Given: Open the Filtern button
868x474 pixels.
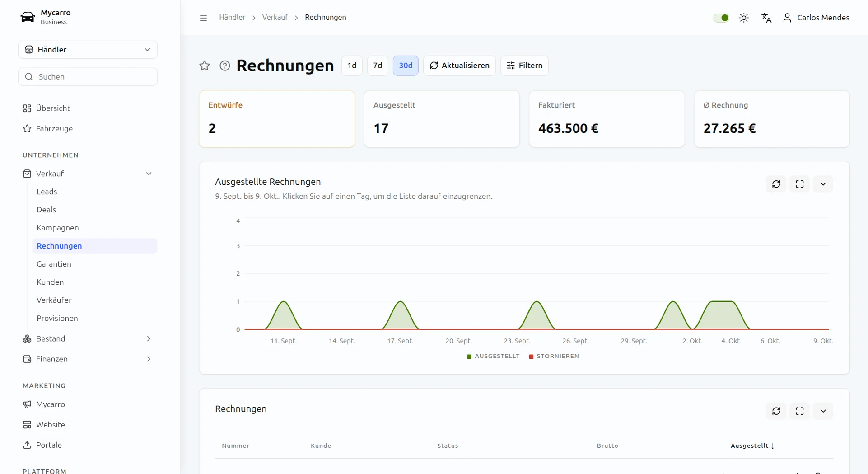Looking at the screenshot, I should [x=524, y=66].
